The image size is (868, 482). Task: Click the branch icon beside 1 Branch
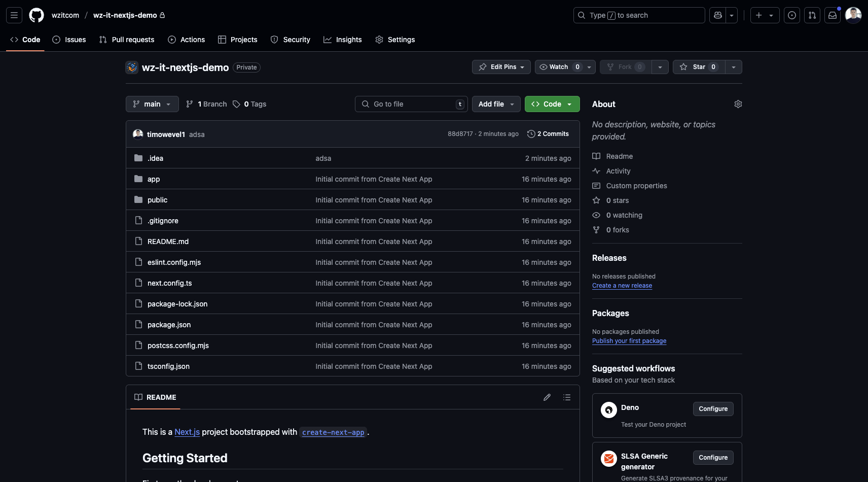(x=190, y=104)
